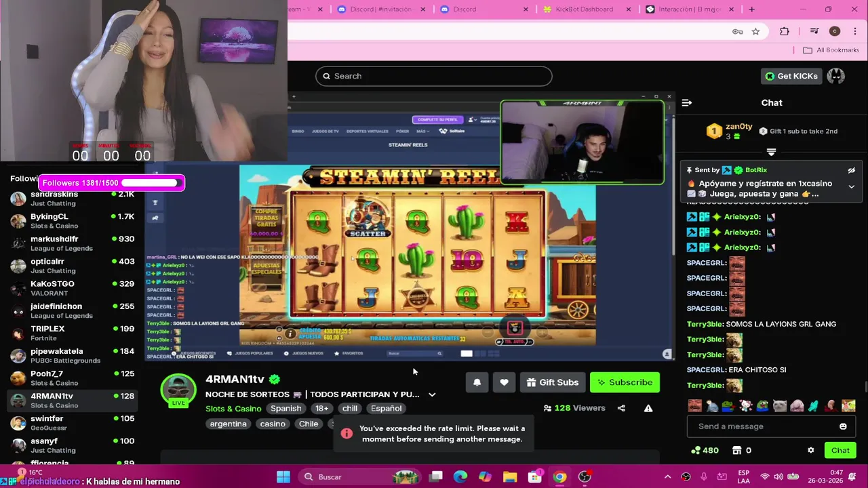Click the green Subscribe button
The width and height of the screenshot is (868, 488).
625,382
